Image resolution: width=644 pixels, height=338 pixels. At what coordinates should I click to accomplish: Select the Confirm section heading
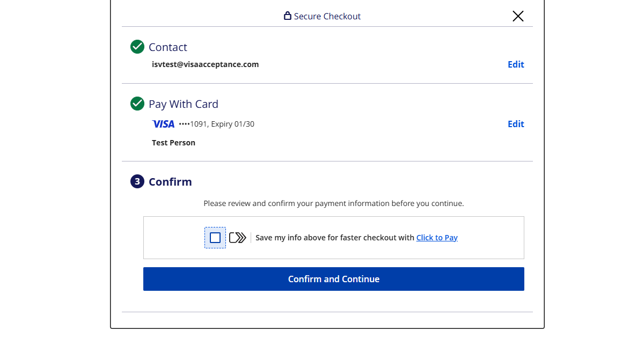click(170, 182)
